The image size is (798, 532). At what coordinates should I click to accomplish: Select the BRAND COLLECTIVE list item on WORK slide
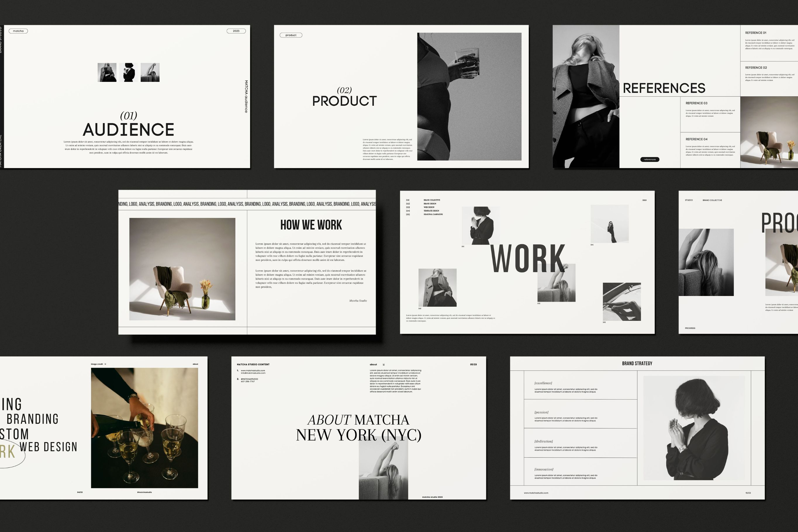[x=431, y=200]
